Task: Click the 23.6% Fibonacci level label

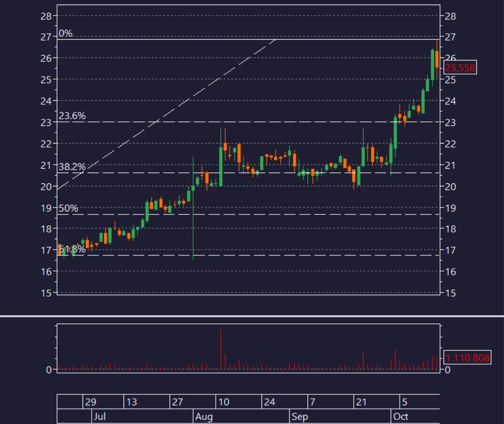Action: point(72,116)
